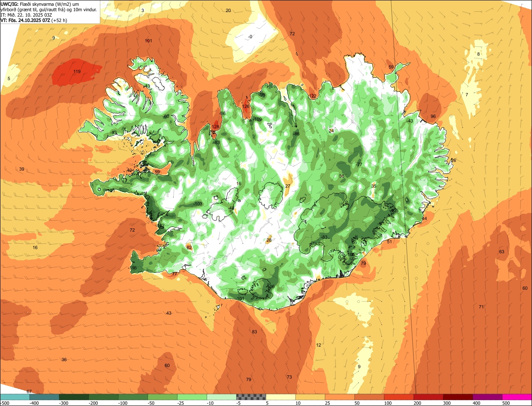
Task: Click the value 83 south of Iceland
Action: point(254,332)
